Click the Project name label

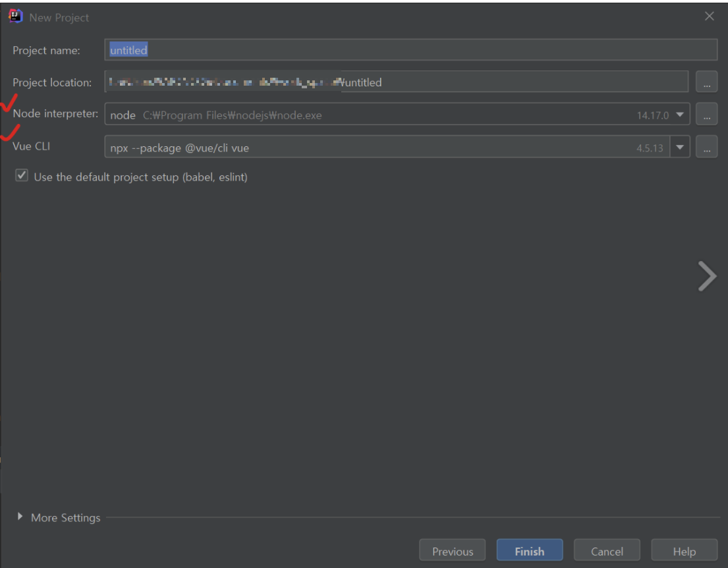[x=46, y=51]
